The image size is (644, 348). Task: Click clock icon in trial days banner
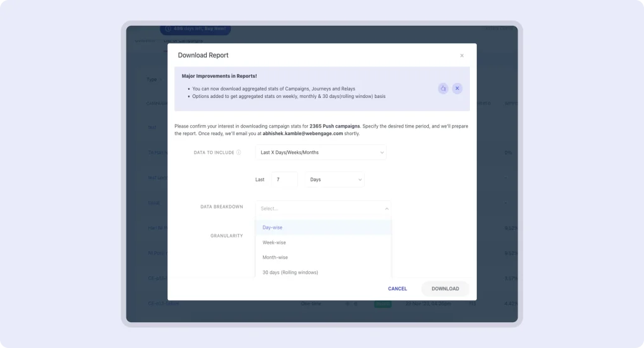(x=169, y=29)
